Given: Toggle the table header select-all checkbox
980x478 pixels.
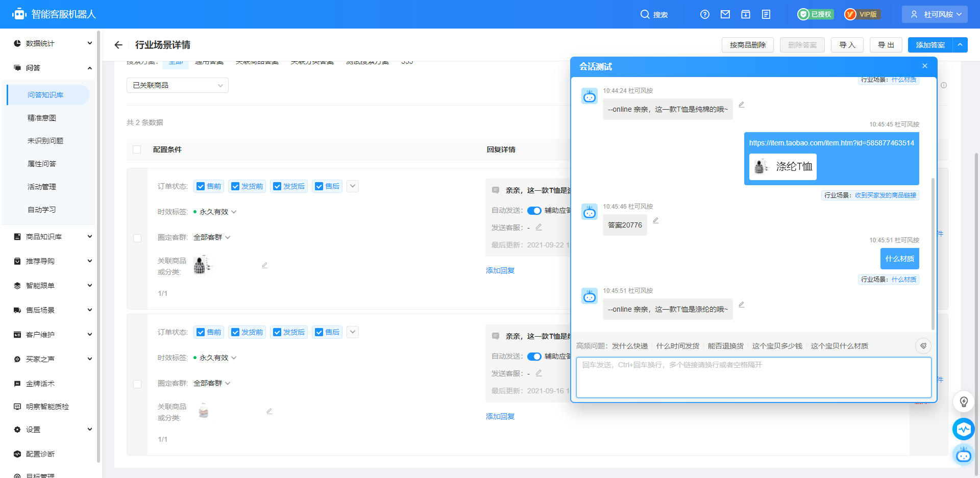Looking at the screenshot, I should (x=137, y=149).
